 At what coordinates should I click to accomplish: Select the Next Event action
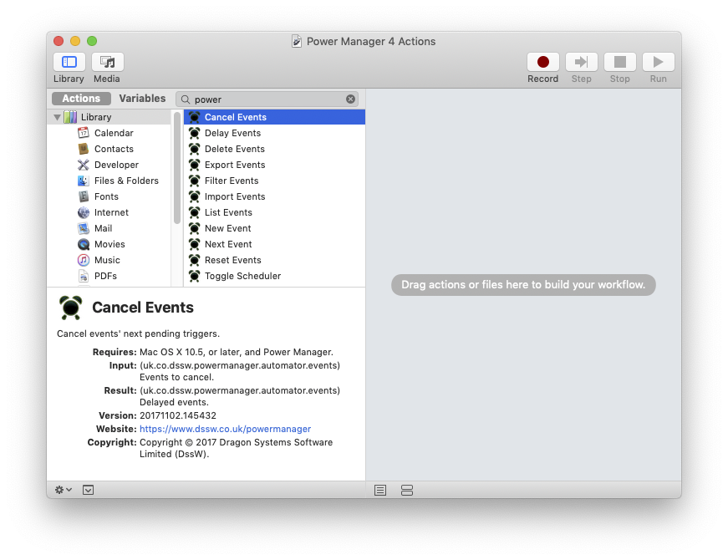(x=274, y=244)
